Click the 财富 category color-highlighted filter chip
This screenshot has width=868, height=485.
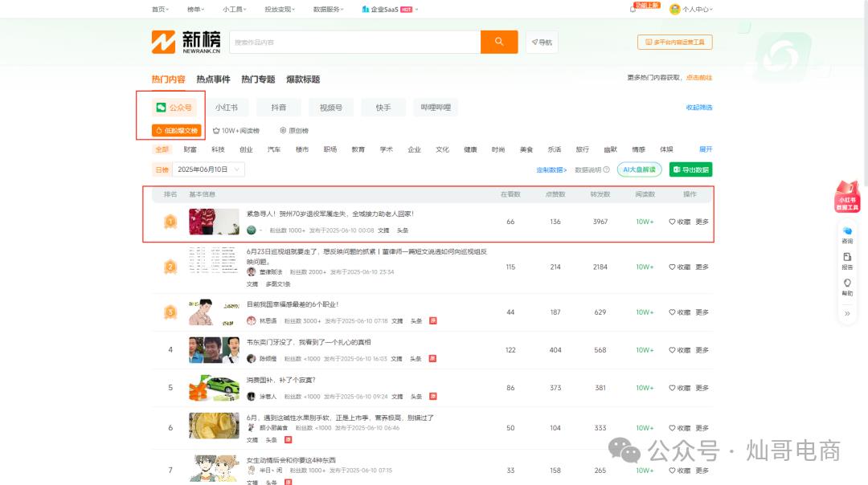pos(190,149)
